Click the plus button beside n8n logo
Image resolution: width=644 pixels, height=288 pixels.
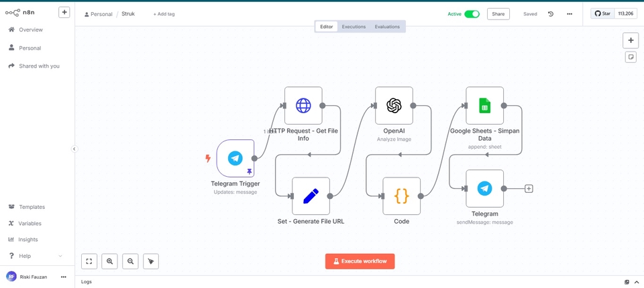click(x=64, y=12)
